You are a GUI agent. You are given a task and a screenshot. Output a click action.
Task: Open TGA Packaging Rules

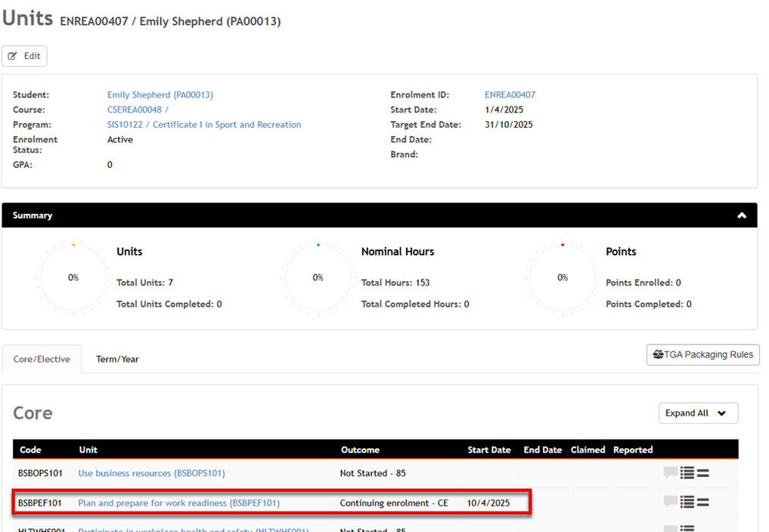702,354
